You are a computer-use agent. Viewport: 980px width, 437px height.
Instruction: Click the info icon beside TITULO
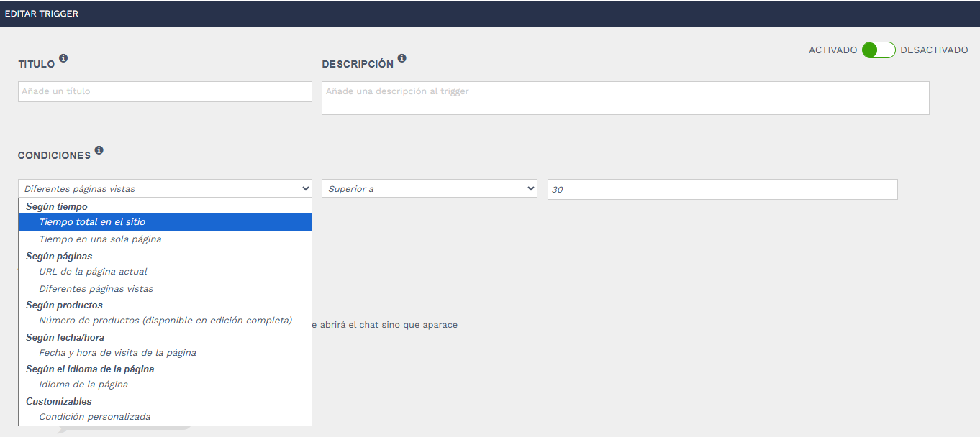click(63, 58)
